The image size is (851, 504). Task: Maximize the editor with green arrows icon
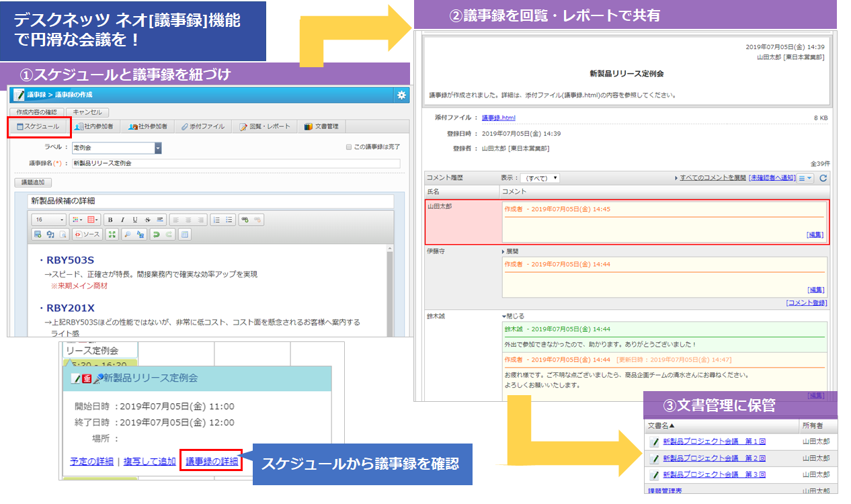[x=112, y=235]
